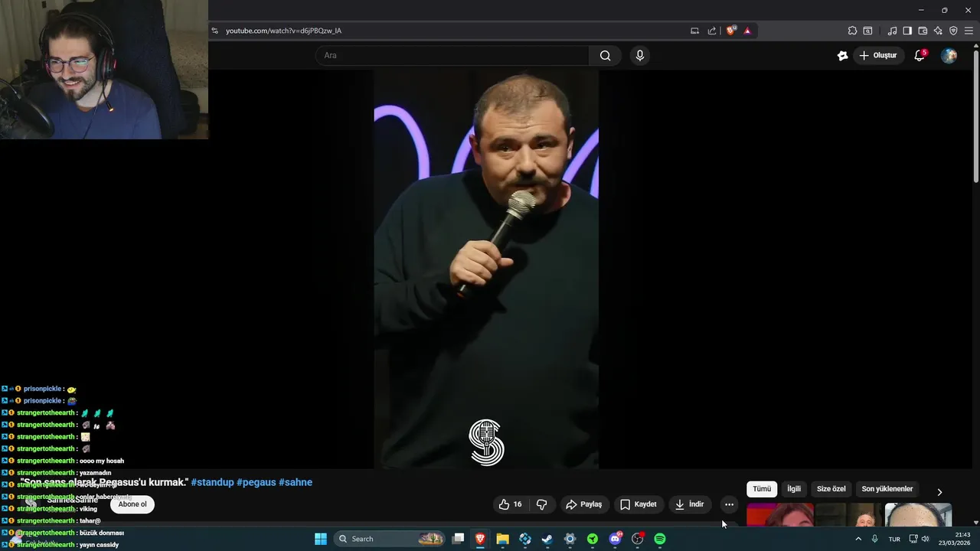Screen dimensions: 980x551
Task: Click the page vertical scrollbar thumb
Action: [975, 115]
